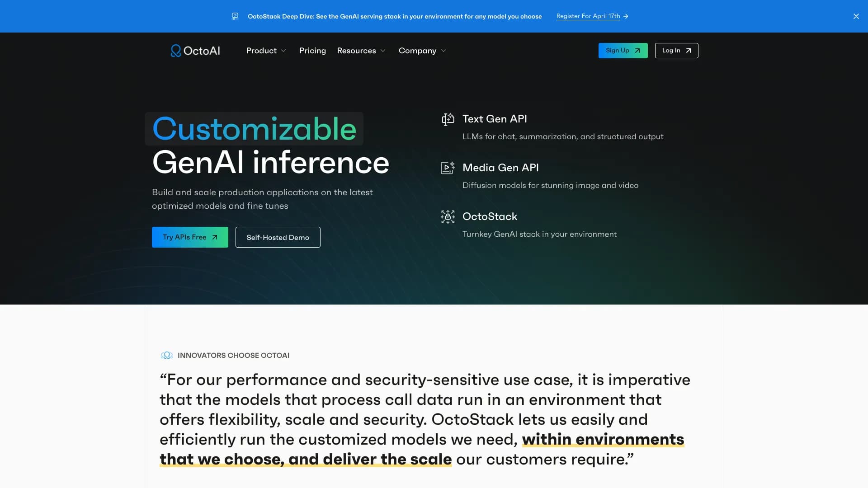Dismiss the top announcement banner
This screenshot has height=488, width=868.
pyautogui.click(x=856, y=16)
